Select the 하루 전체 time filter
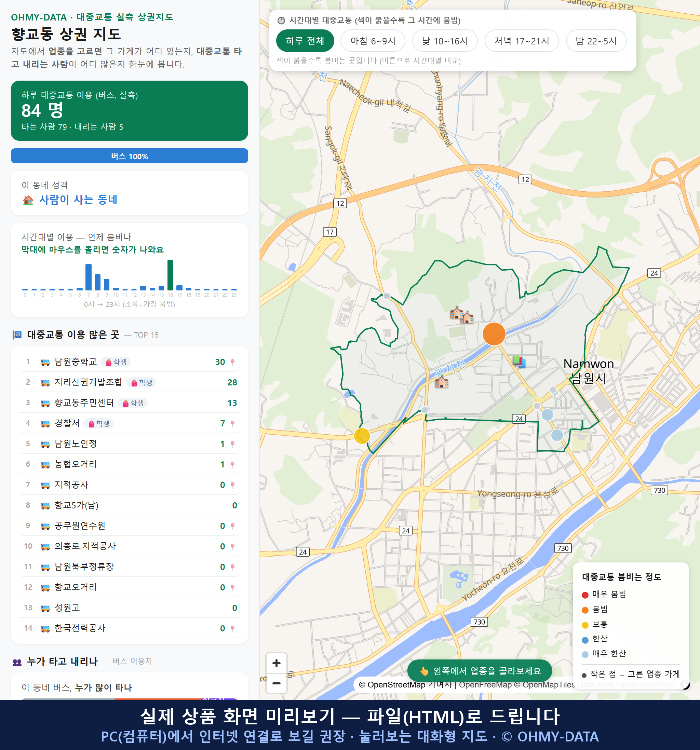700x750 pixels. point(305,41)
